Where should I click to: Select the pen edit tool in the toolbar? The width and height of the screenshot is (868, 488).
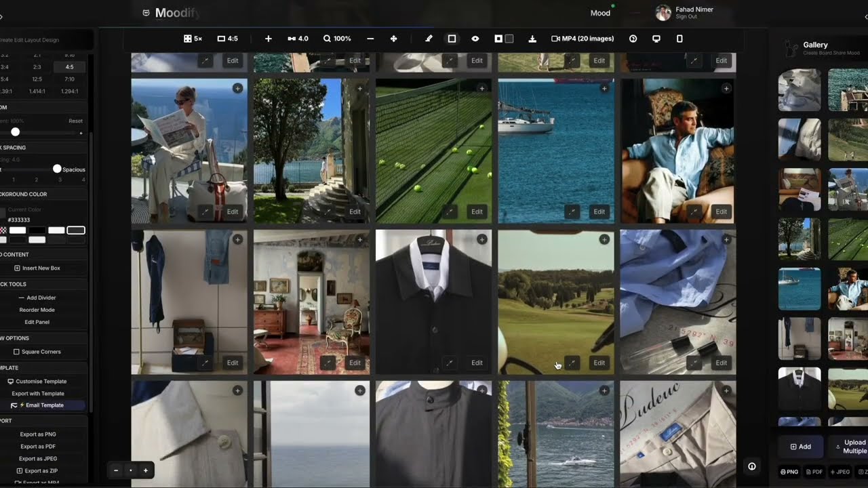pos(429,39)
